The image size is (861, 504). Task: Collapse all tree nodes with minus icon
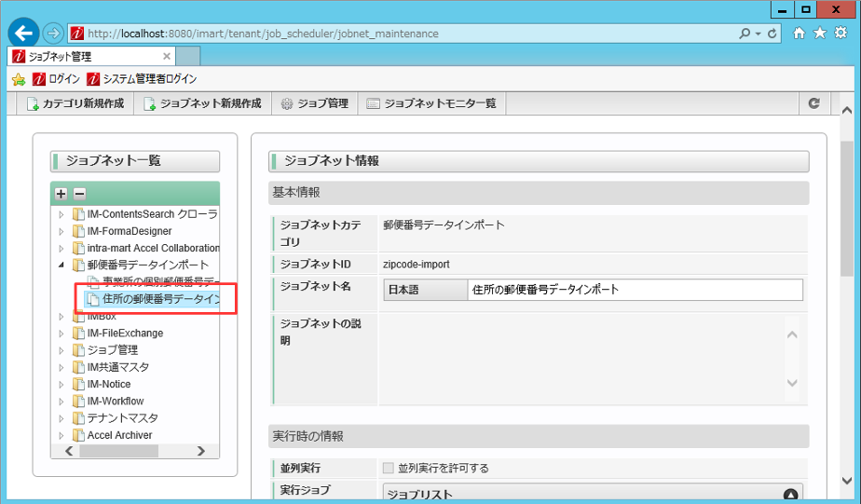(x=79, y=193)
